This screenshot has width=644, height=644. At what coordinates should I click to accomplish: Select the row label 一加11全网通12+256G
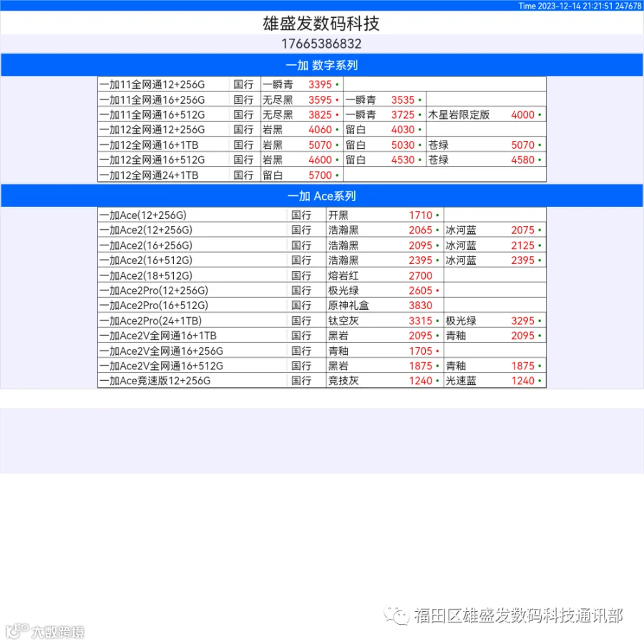coord(152,84)
